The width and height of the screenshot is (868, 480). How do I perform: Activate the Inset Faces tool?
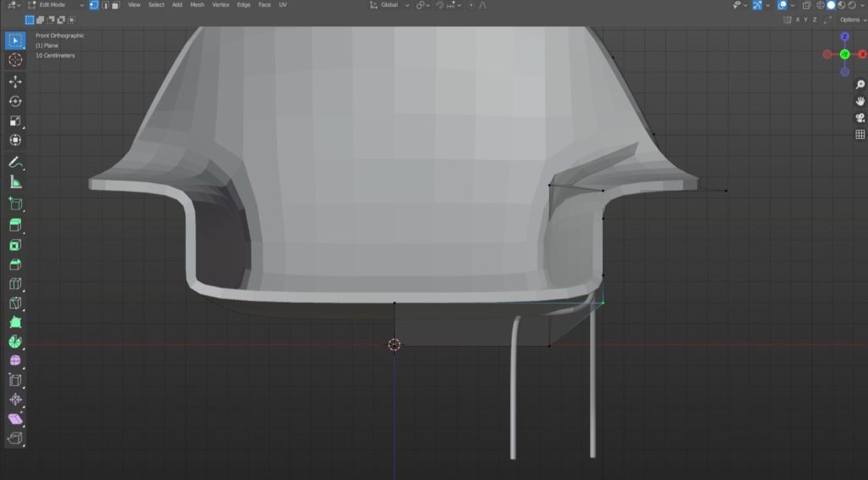14,245
